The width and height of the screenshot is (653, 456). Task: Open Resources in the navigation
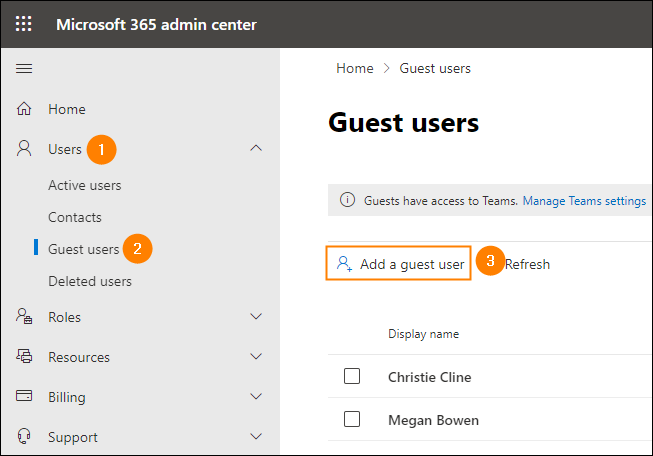pos(79,357)
